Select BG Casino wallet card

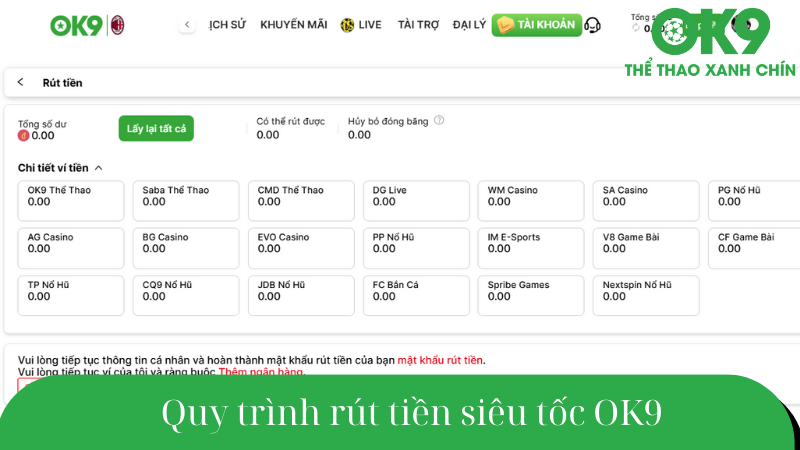tap(186, 248)
